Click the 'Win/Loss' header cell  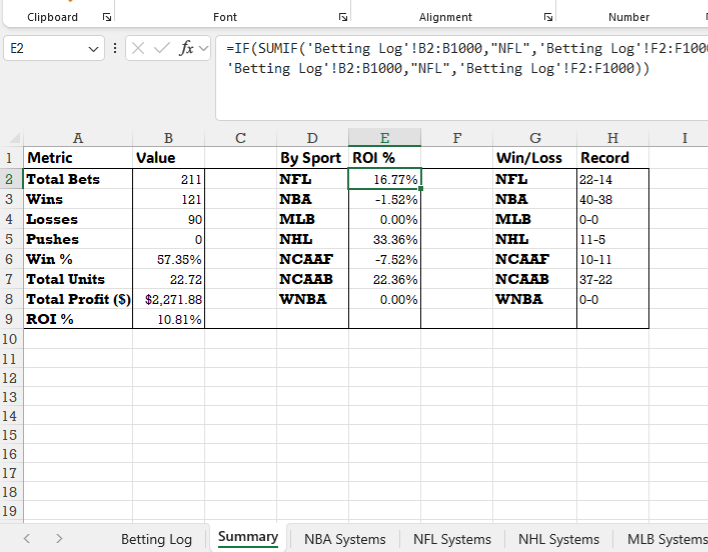(535, 158)
